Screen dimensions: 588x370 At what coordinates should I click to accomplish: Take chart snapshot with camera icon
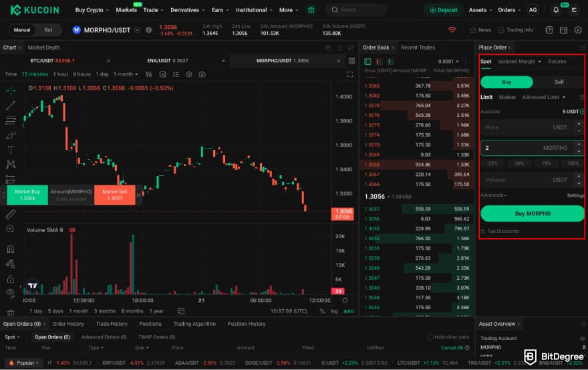[202, 74]
